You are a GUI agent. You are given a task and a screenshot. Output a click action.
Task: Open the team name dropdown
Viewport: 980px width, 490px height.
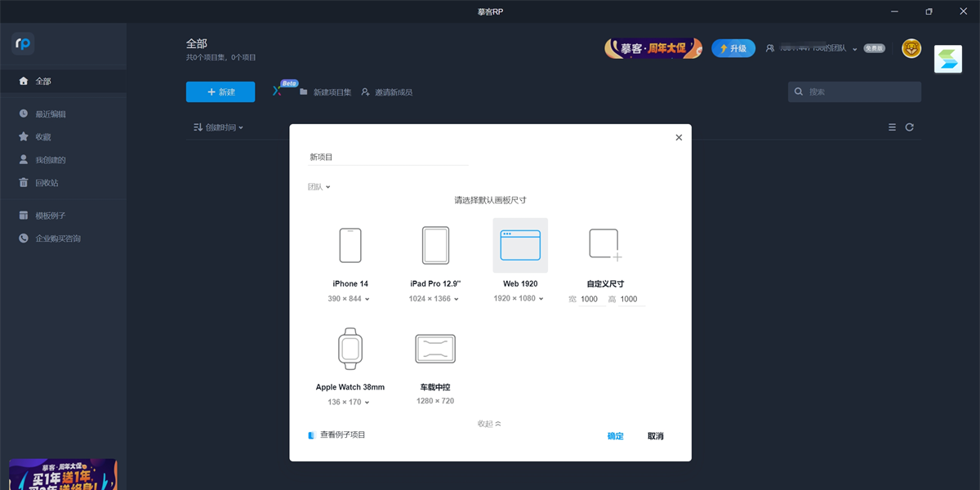[812, 49]
